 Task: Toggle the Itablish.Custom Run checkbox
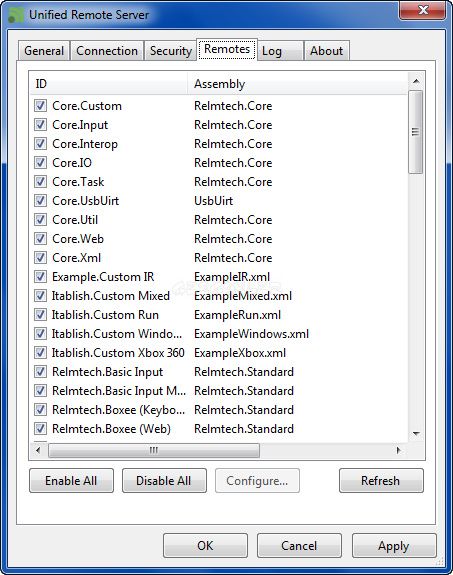[40, 315]
